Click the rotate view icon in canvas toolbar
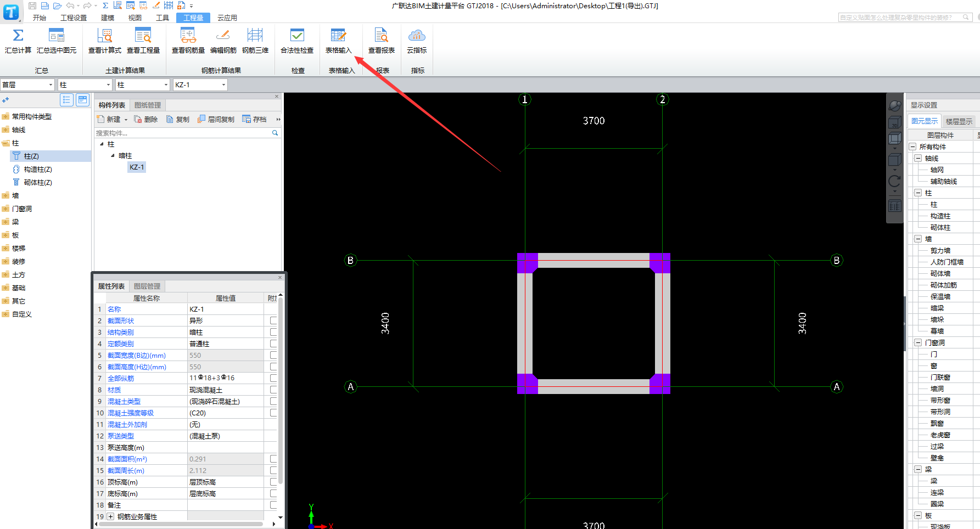 [x=895, y=181]
